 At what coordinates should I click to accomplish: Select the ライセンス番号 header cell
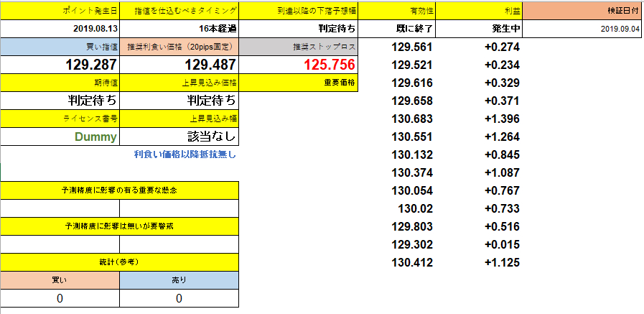pos(60,119)
